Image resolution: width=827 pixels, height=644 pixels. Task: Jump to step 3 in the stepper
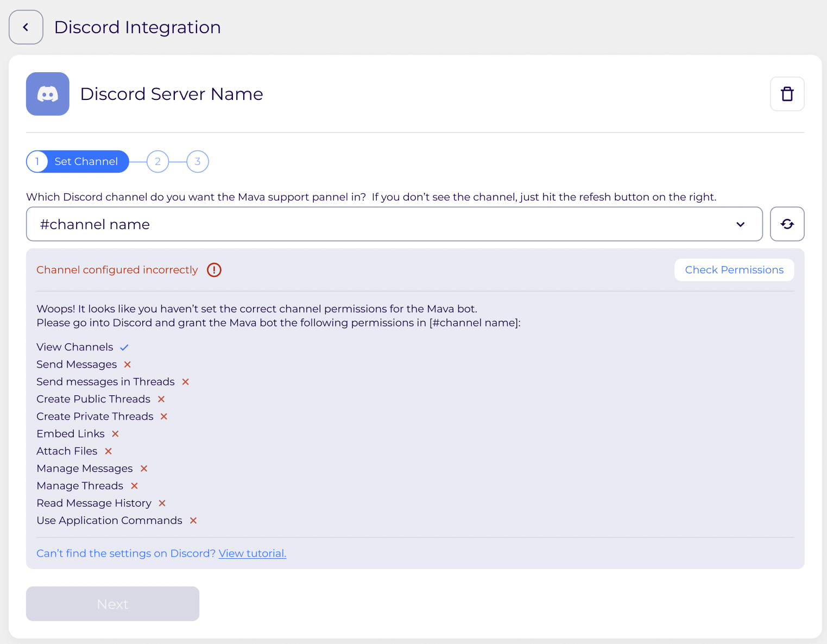(198, 161)
